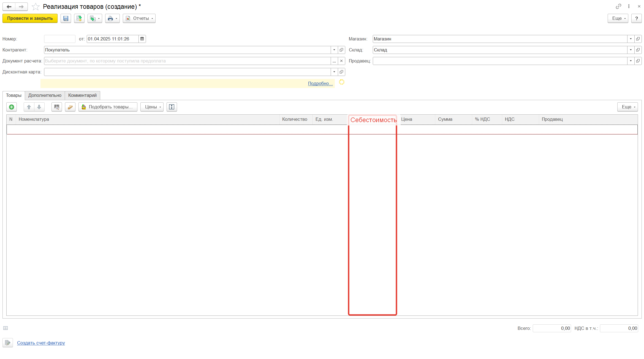Click the Создать счет-фактуру link
The image size is (644, 359).
(41, 343)
